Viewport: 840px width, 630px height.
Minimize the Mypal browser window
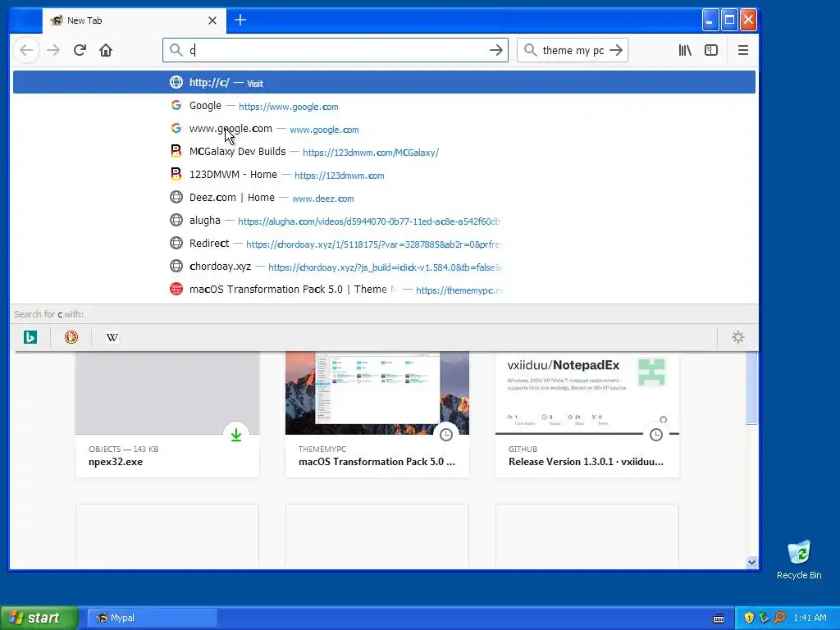point(710,21)
